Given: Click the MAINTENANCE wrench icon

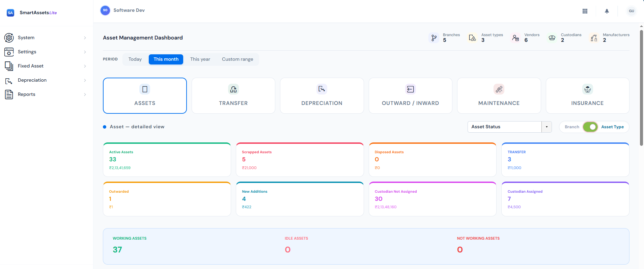Looking at the screenshot, I should tap(499, 89).
